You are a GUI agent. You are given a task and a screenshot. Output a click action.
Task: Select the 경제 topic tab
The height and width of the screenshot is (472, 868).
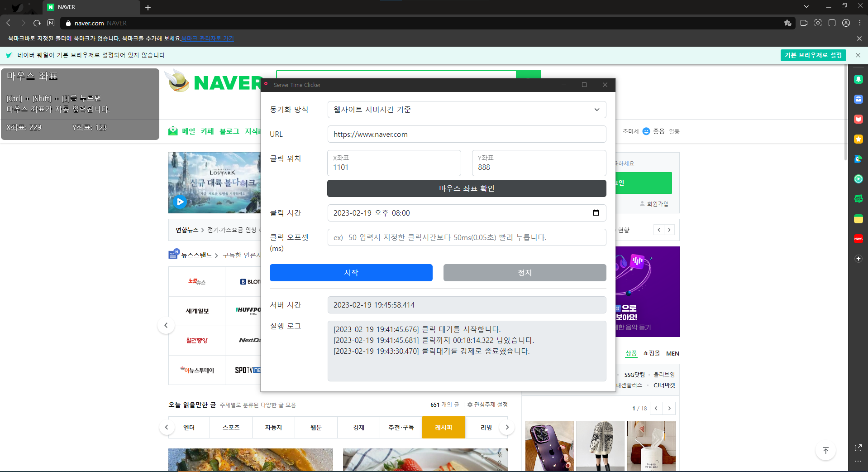pyautogui.click(x=359, y=428)
